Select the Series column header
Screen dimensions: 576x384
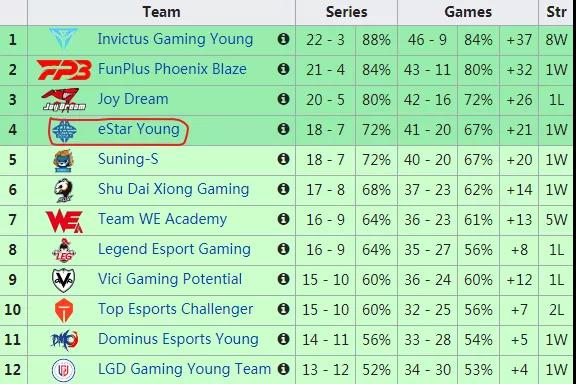point(346,12)
